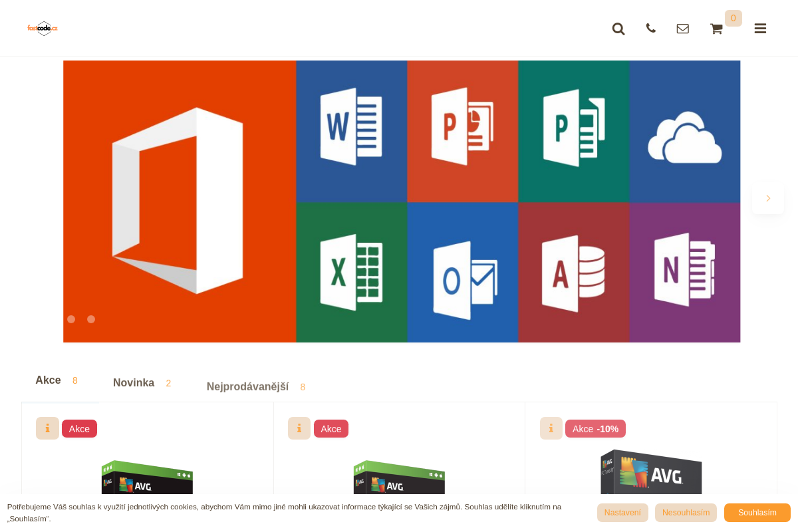Open the hamburger menu
This screenshot has width=798, height=532.
point(760,29)
